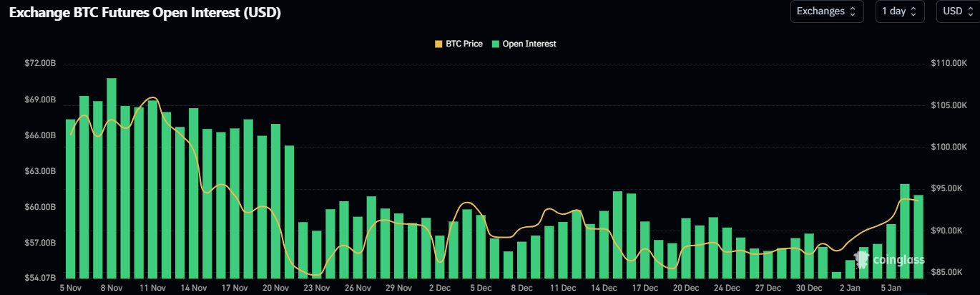The width and height of the screenshot is (980, 295).
Task: Click the BTC price line peak near 11 Nov
Action: pos(152,98)
